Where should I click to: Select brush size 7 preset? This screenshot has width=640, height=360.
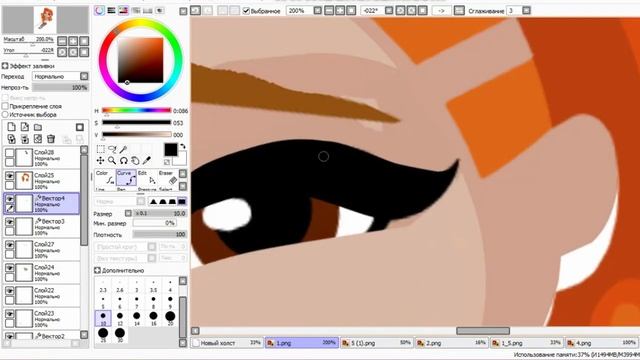pyautogui.click(x=136, y=302)
